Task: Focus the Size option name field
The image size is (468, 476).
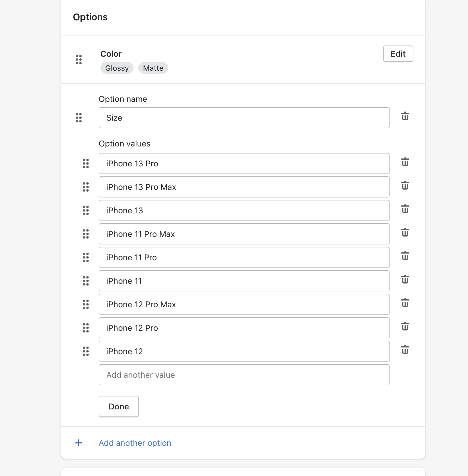Action: point(244,118)
